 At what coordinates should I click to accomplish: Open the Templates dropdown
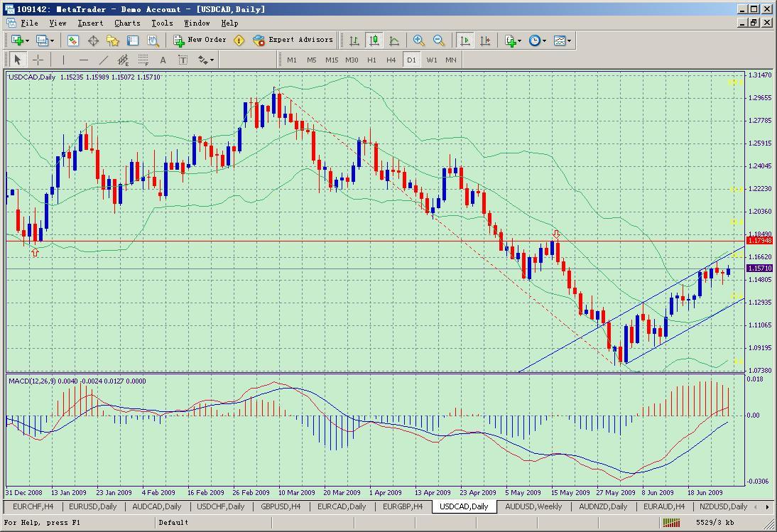pyautogui.click(x=560, y=40)
